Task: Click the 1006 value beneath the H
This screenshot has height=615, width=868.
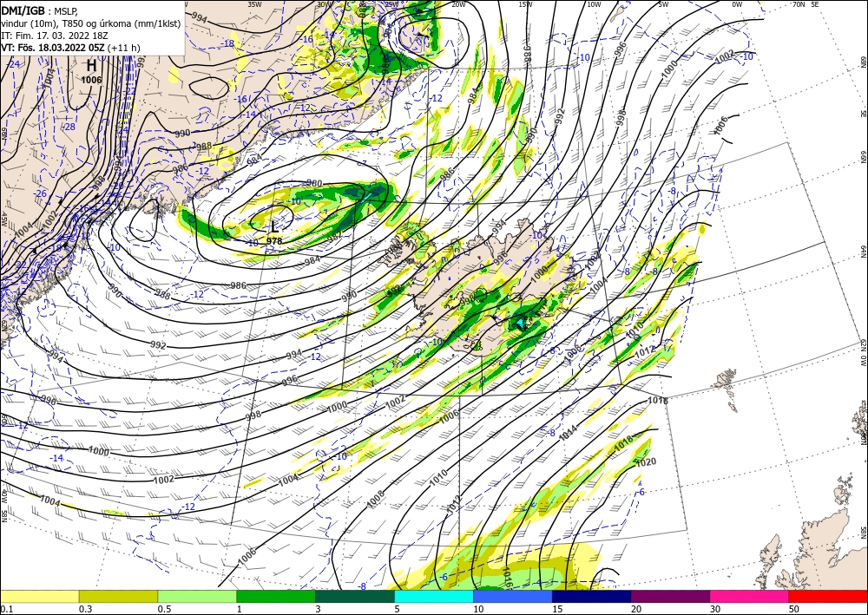Action: [91, 80]
